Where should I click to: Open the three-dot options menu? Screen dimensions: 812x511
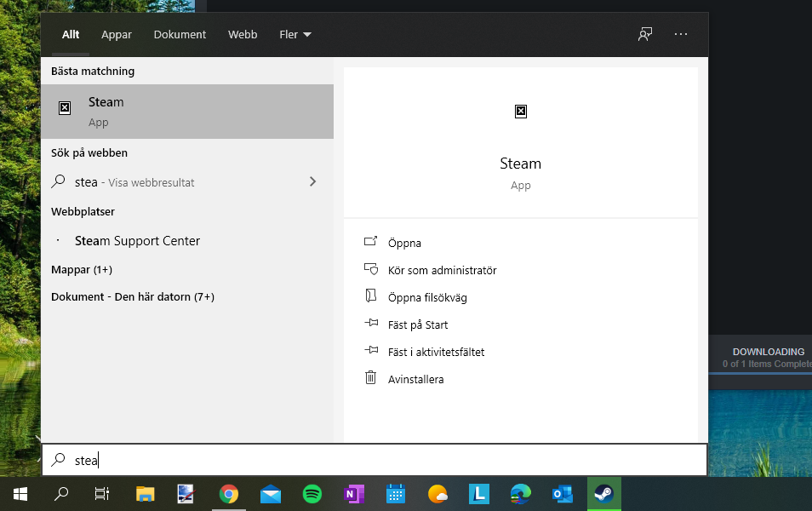[680, 34]
